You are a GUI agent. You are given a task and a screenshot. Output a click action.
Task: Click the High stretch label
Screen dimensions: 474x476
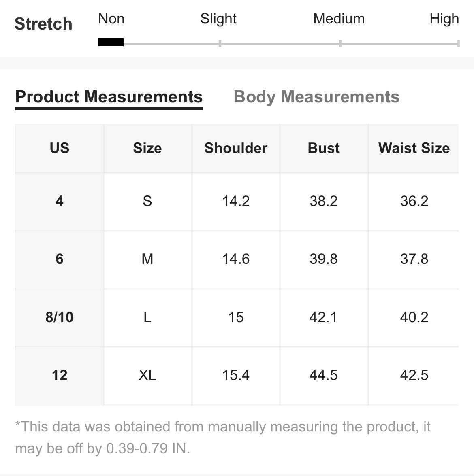point(444,19)
